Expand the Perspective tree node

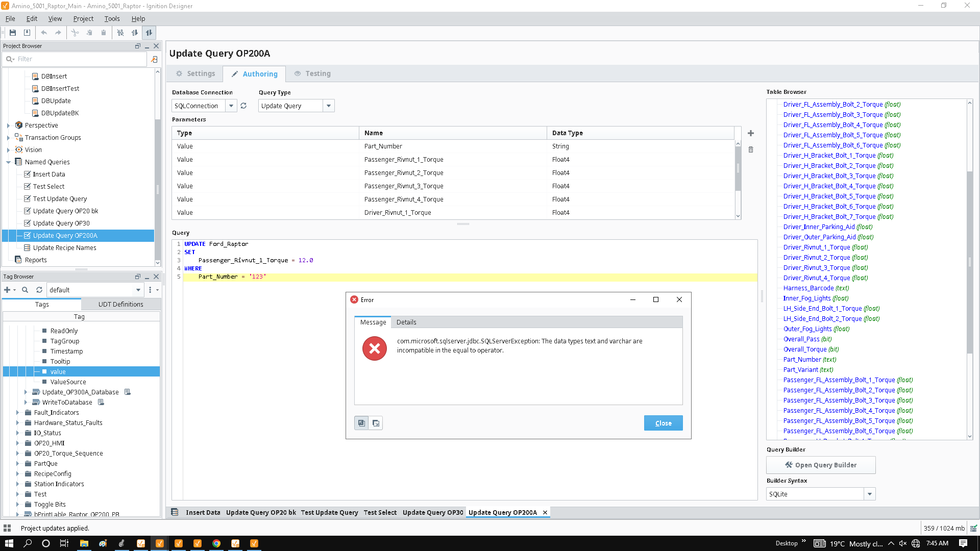click(x=8, y=126)
